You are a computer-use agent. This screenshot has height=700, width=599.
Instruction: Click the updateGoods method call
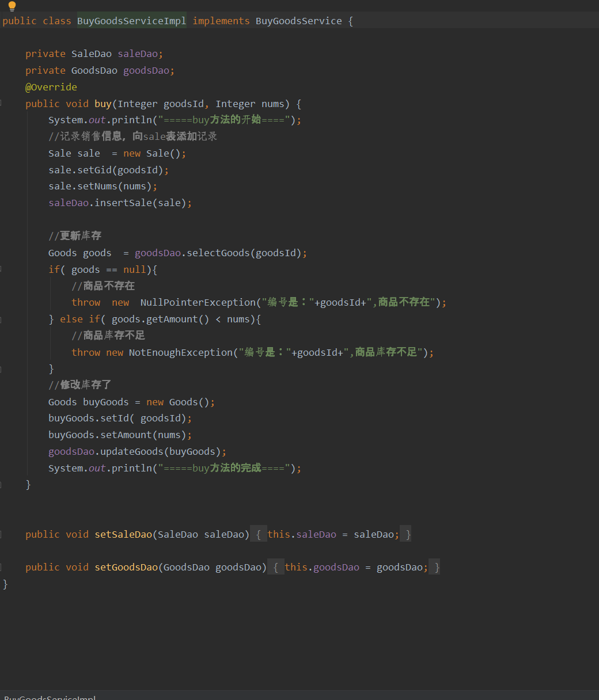click(x=132, y=451)
